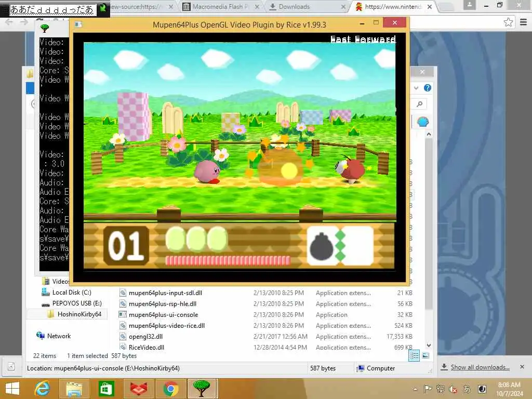Screen dimensions: 532x399
Task: Click the Explorer search magnifier icon
Action: [x=420, y=104]
